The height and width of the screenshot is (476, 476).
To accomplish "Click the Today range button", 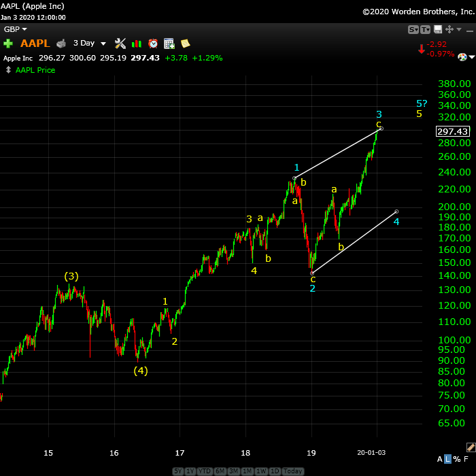I will 292,471.
